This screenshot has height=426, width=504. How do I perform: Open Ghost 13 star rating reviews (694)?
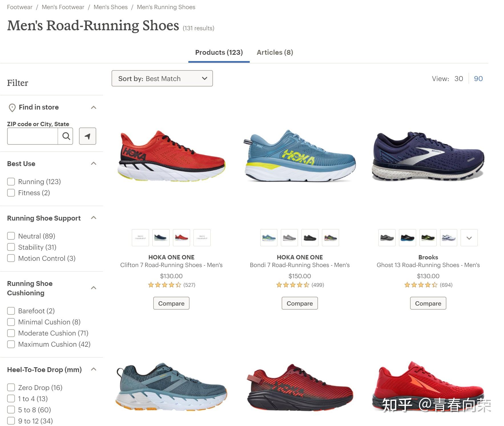tap(428, 285)
